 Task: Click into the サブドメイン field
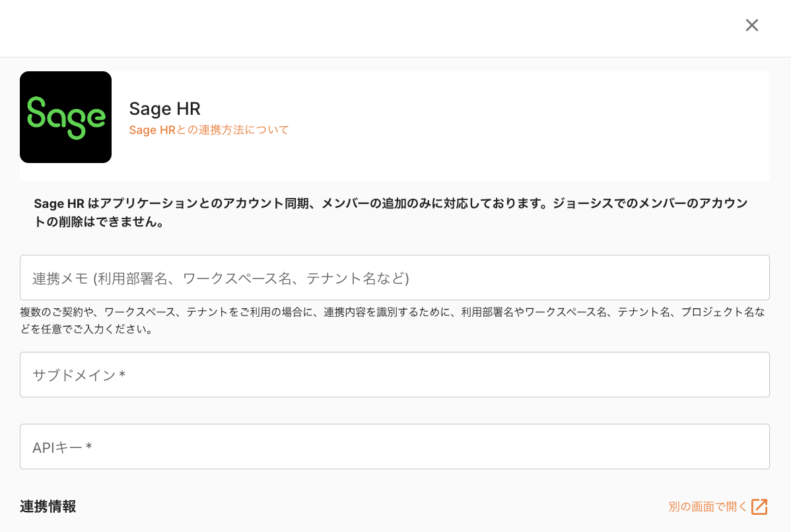394,375
